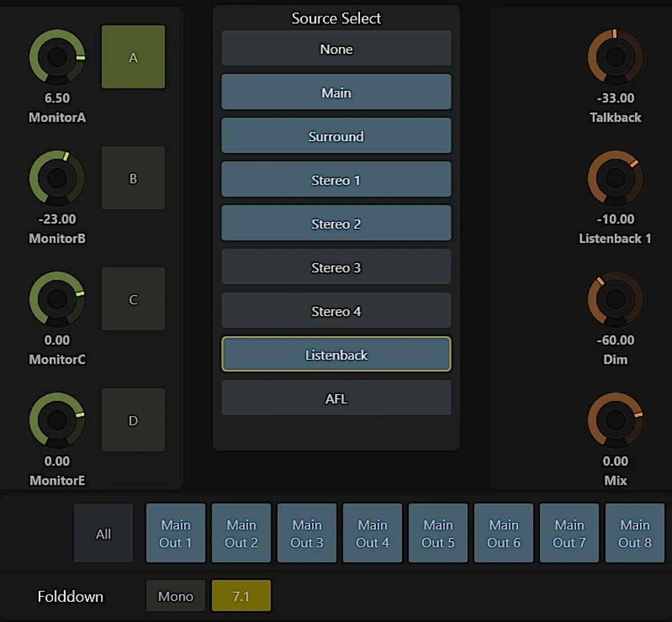The image size is (672, 622).
Task: Click the Talkback label
Action: [x=615, y=118]
